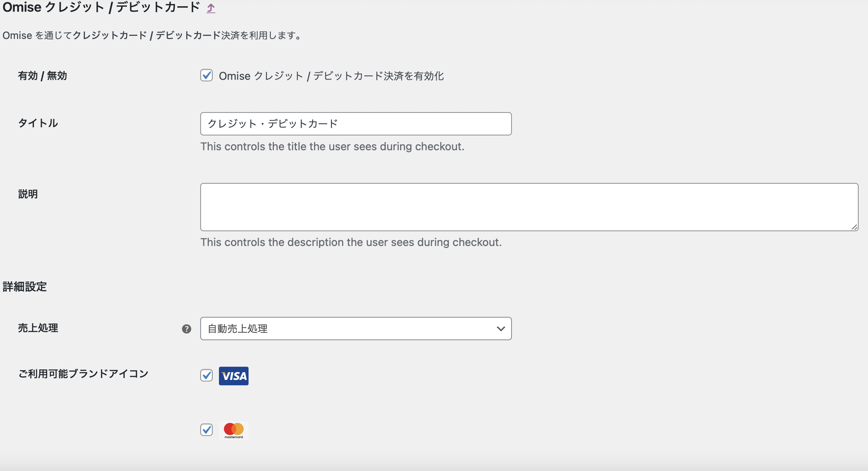Click the 売上処理 row label

(38, 328)
